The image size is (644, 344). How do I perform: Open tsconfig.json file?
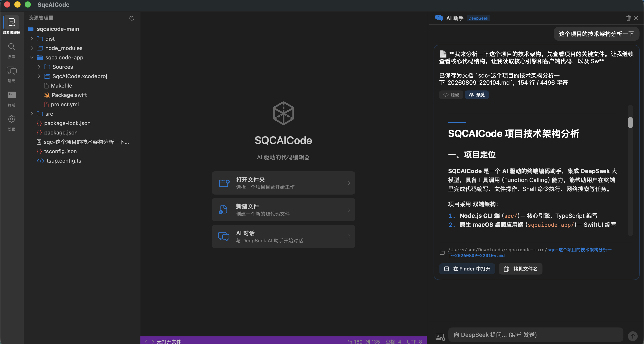(x=60, y=151)
